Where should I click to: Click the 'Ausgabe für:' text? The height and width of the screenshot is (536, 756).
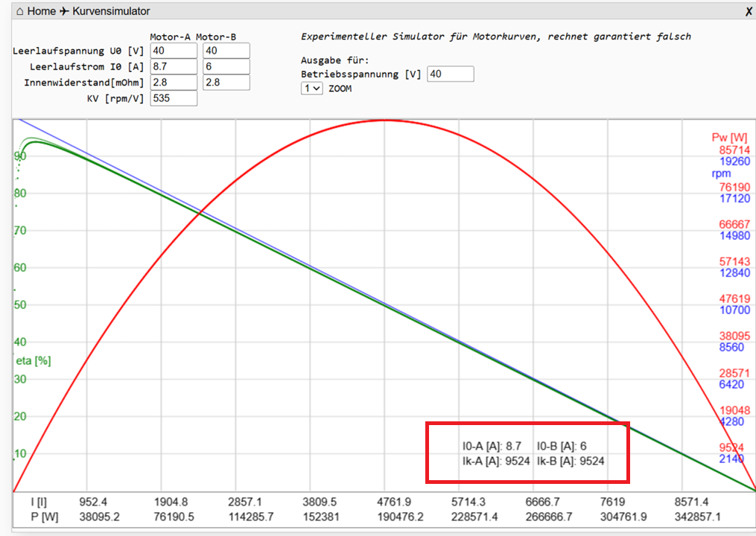[x=334, y=60]
